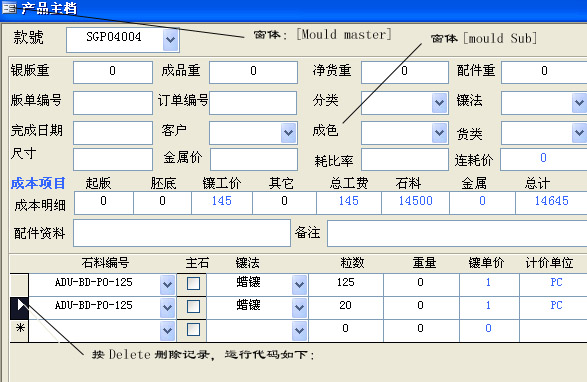Expand the 成色 dropdown
Viewport: 587px width, 382px height.
click(x=440, y=133)
